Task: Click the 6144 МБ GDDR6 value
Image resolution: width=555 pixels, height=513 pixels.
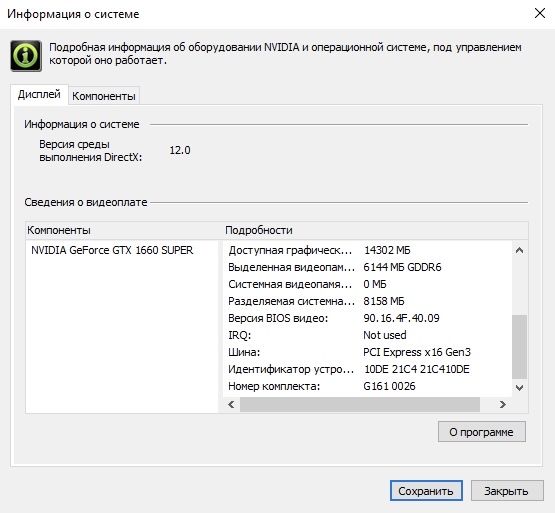Action: [402, 267]
